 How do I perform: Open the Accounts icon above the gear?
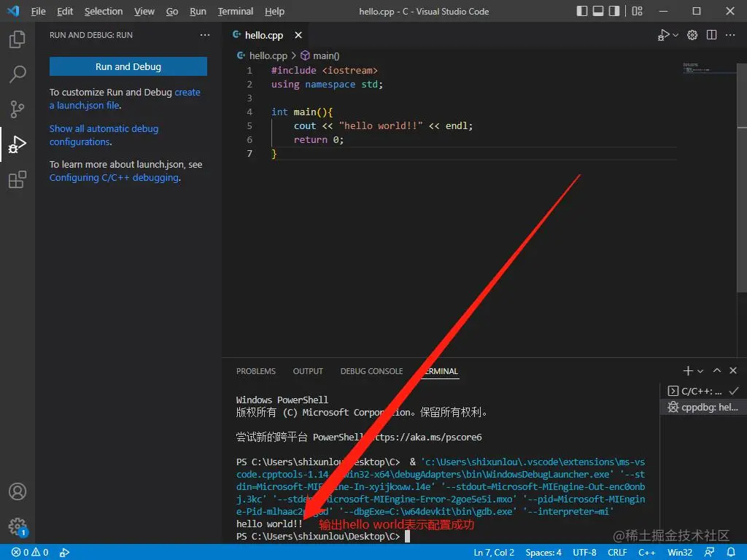point(18,491)
